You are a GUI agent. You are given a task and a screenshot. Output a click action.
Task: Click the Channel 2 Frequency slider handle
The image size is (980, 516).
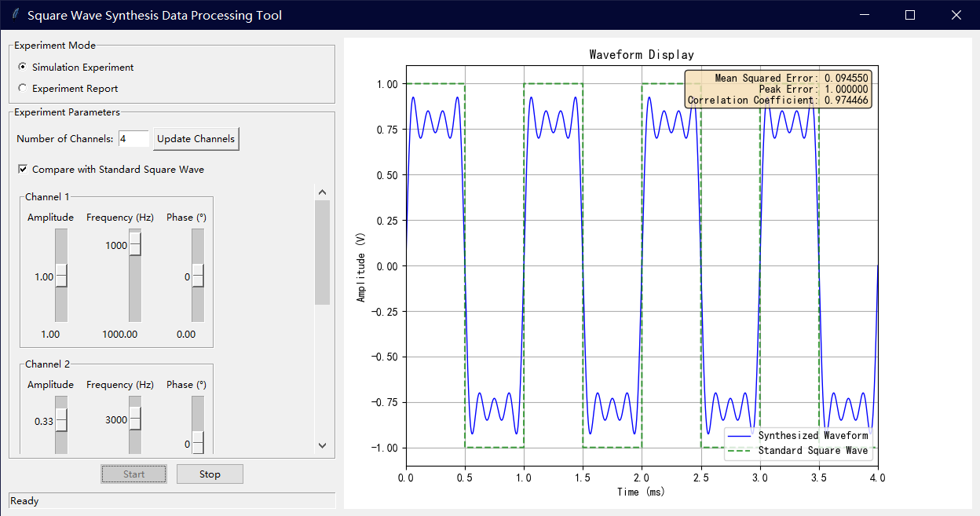click(x=135, y=419)
